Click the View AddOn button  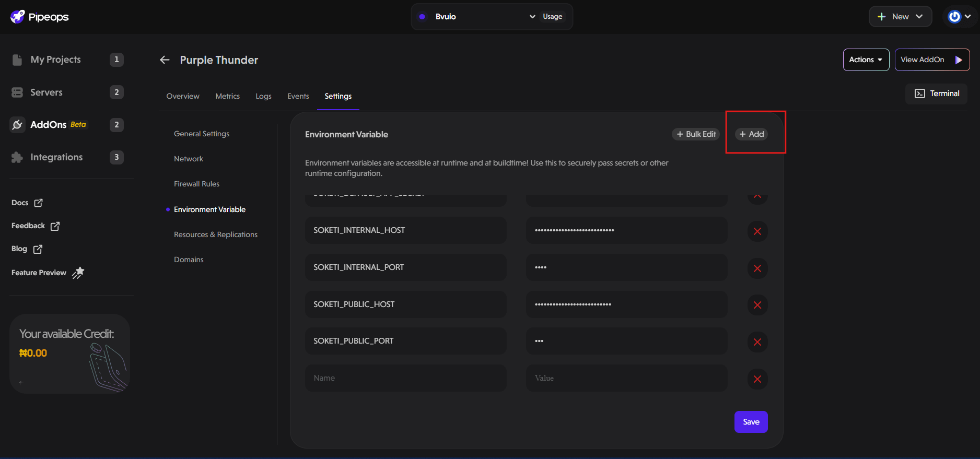pyautogui.click(x=932, y=60)
